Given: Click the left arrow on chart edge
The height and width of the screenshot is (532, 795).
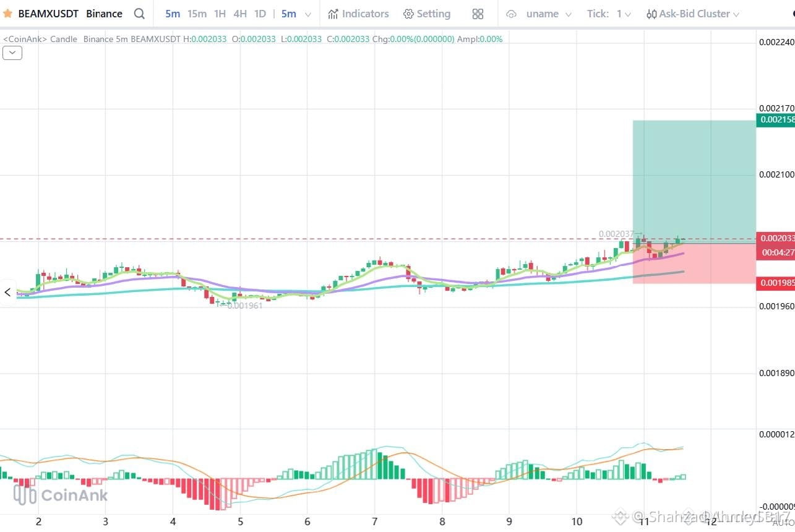Looking at the screenshot, I should pos(7,292).
